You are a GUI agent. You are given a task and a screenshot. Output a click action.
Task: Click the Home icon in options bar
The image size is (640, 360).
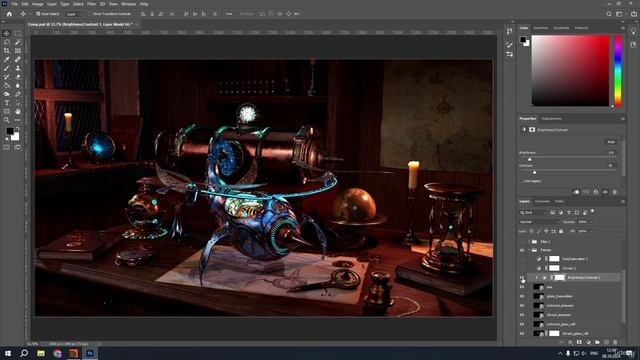coord(9,14)
